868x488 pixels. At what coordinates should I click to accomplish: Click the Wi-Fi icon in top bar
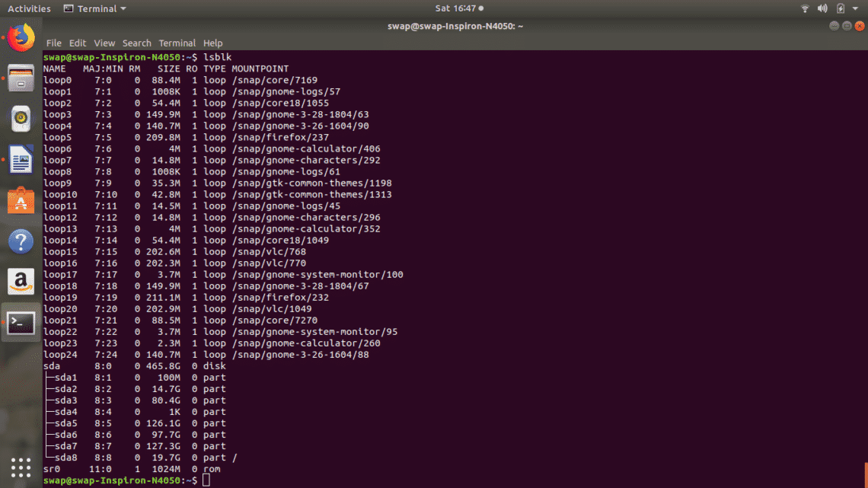(805, 8)
